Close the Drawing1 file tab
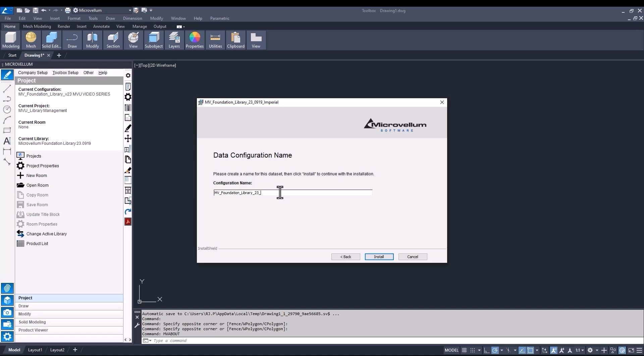The image size is (644, 356). [49, 55]
